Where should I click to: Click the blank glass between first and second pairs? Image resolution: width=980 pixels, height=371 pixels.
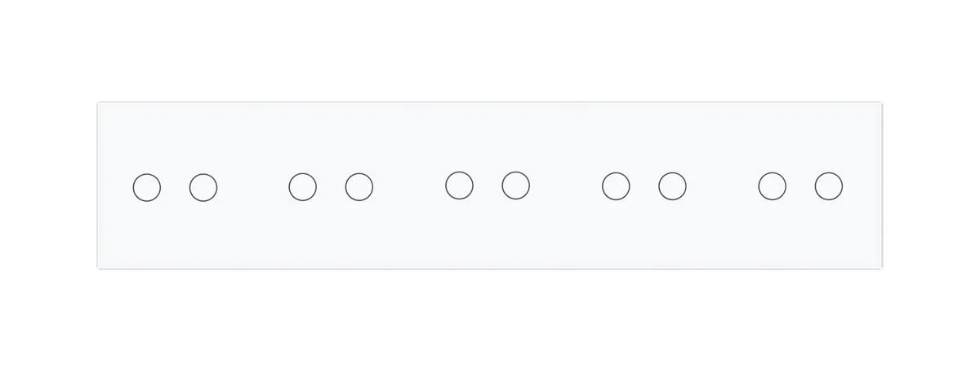(x=253, y=187)
